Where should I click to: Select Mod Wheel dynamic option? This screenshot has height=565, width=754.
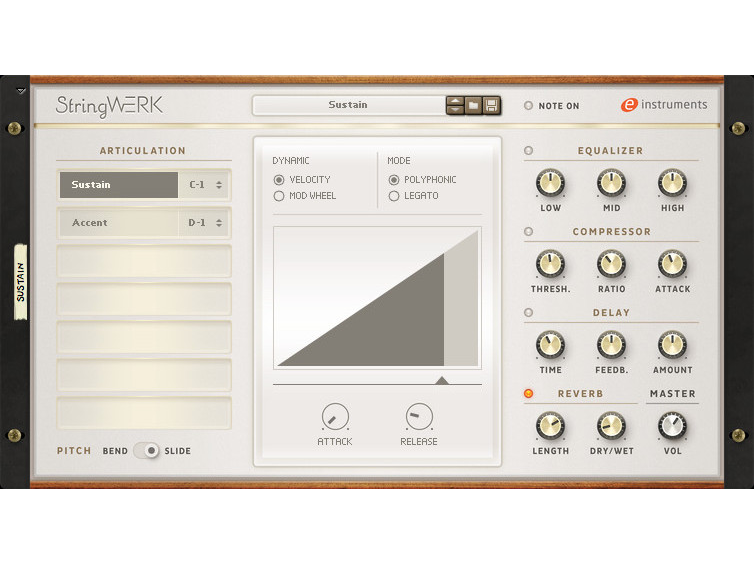[x=279, y=196]
